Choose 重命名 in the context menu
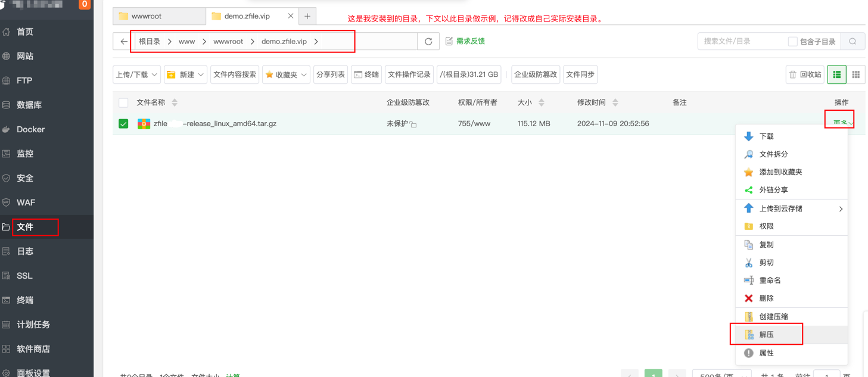This screenshot has width=868, height=377. tap(770, 281)
